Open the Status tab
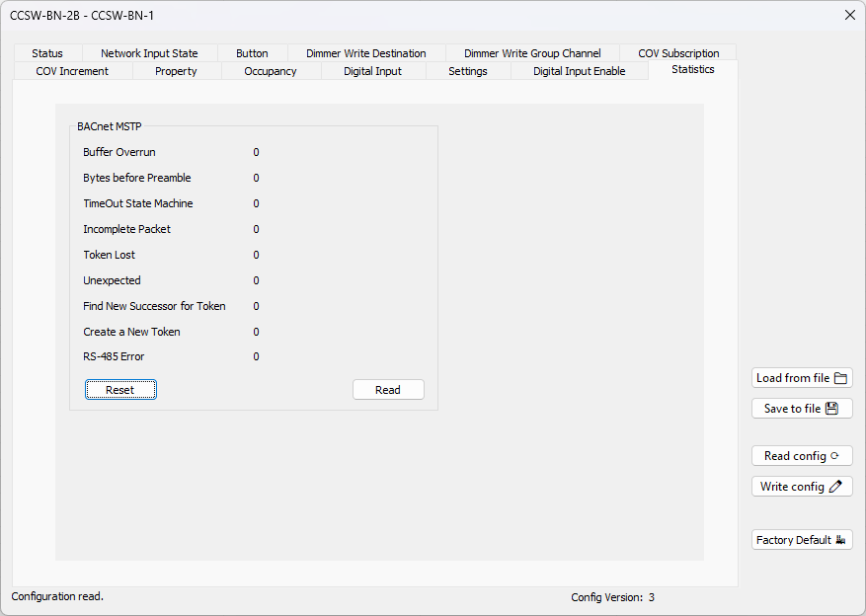Viewport: 866px width, 616px height. coord(47,53)
